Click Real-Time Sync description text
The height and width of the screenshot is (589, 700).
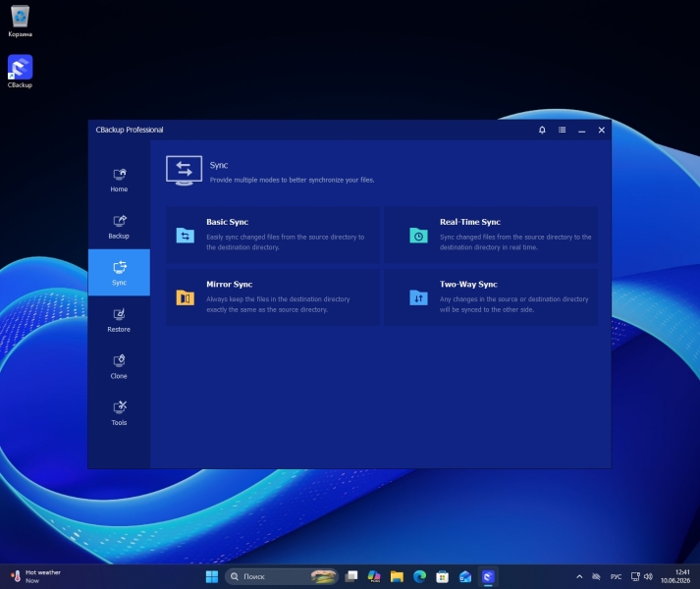point(515,242)
